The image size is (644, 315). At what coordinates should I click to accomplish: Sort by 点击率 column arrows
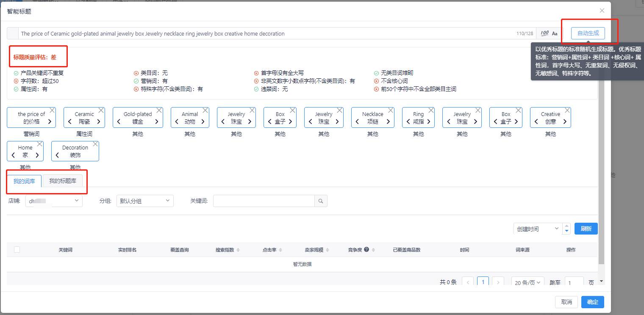coord(280,250)
